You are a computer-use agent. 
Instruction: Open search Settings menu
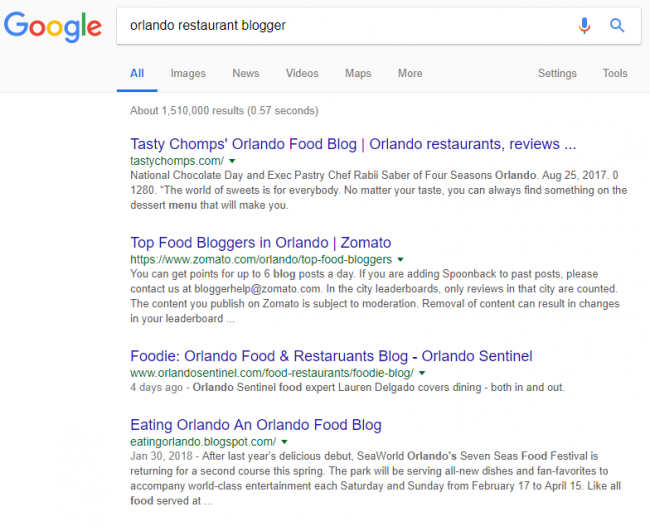(x=557, y=73)
